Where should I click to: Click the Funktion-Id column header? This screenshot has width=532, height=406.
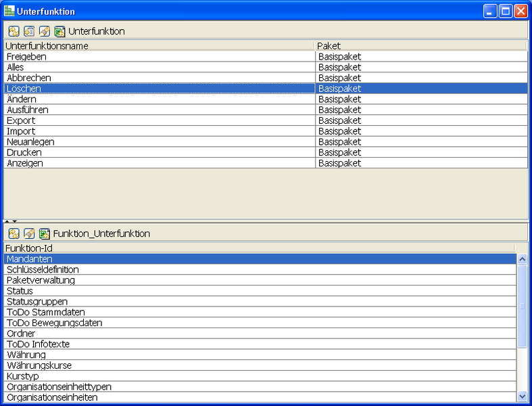[257, 248]
